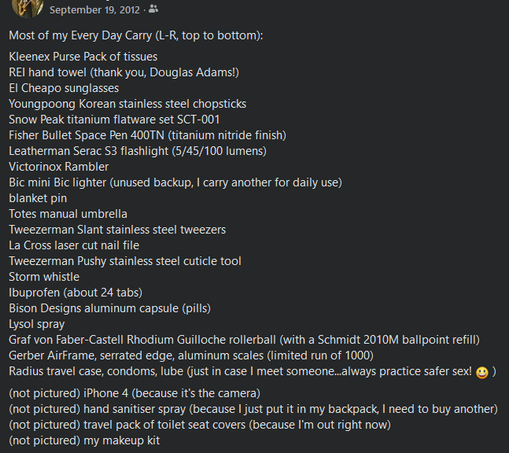Click the friends audience icon beside the date
The width and height of the screenshot is (509, 453).
(x=153, y=9)
